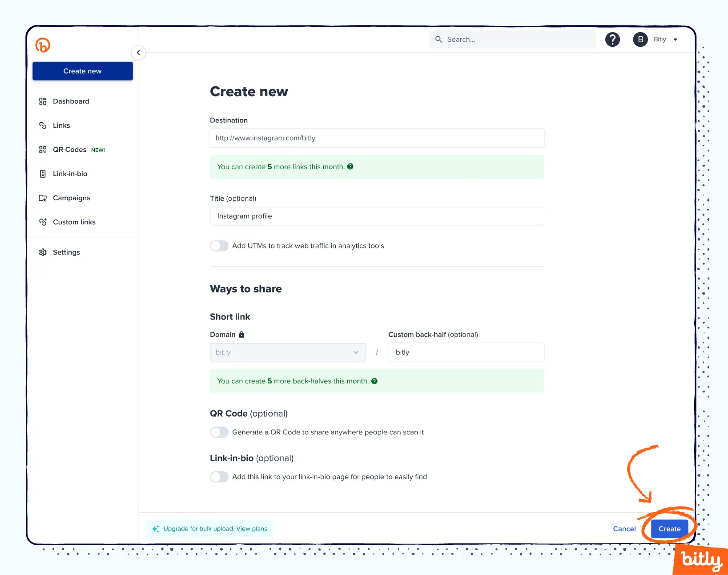Click inside the Destination URL field

pos(376,138)
